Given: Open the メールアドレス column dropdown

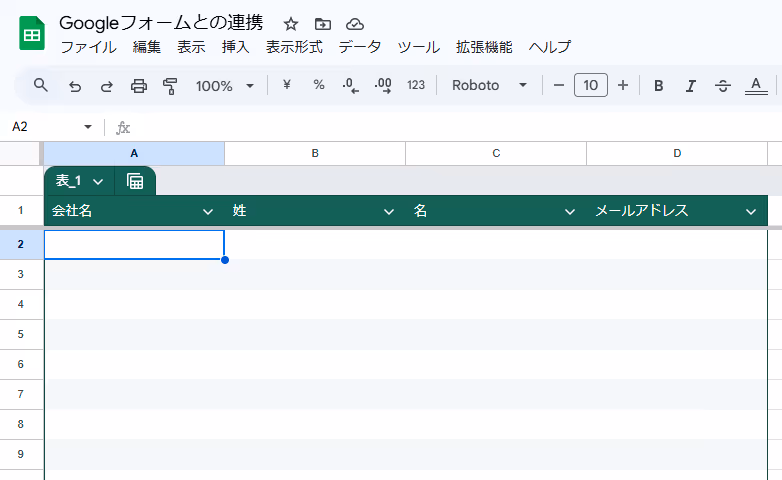Looking at the screenshot, I should (751, 212).
